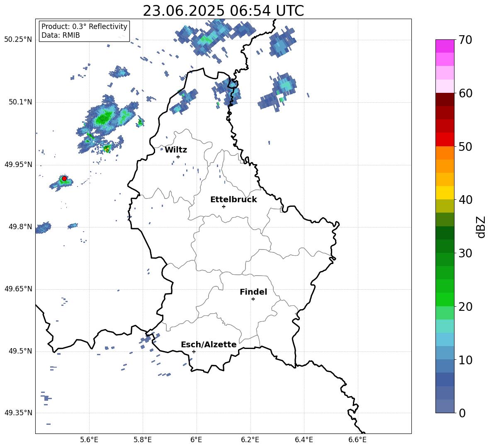Select the Wiltz city label
Image resolution: width=491 pixels, height=448 pixels.
176,150
